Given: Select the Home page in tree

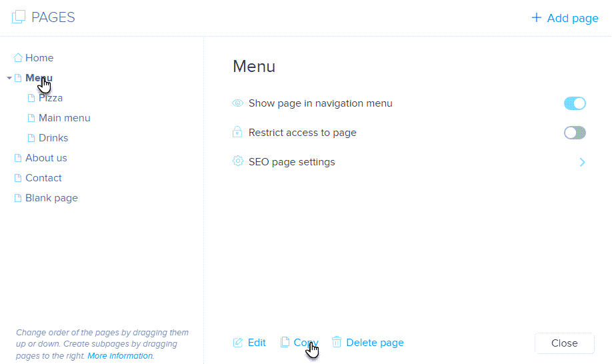Looking at the screenshot, I should pyautogui.click(x=39, y=58).
